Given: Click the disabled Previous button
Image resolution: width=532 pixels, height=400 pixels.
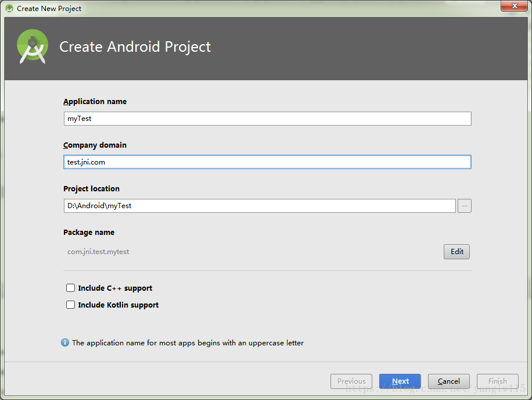Looking at the screenshot, I should [351, 381].
